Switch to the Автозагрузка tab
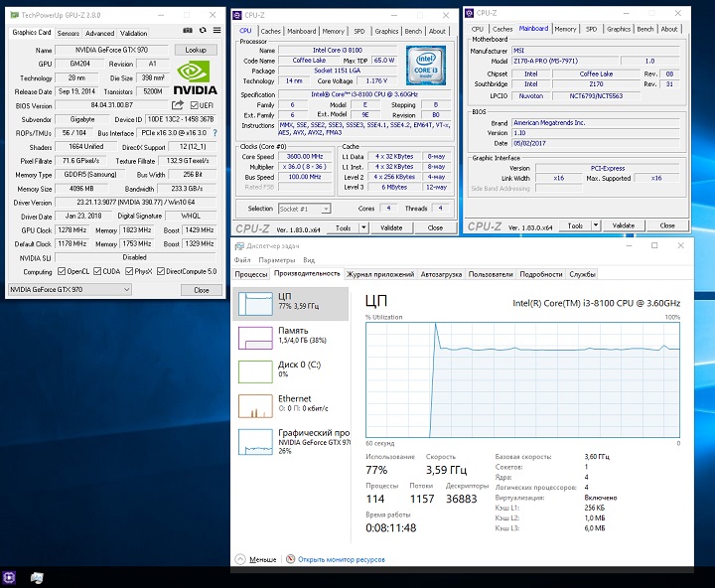Image resolution: width=715 pixels, height=588 pixels. coord(441,274)
